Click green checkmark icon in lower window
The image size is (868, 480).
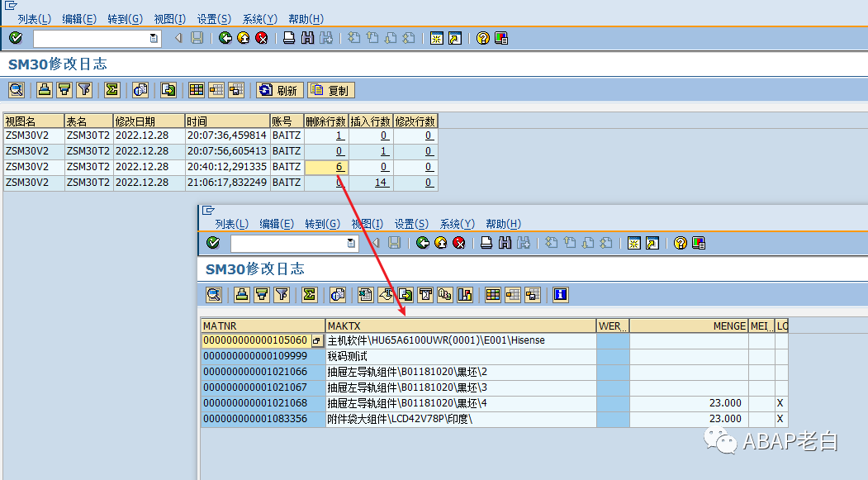212,243
